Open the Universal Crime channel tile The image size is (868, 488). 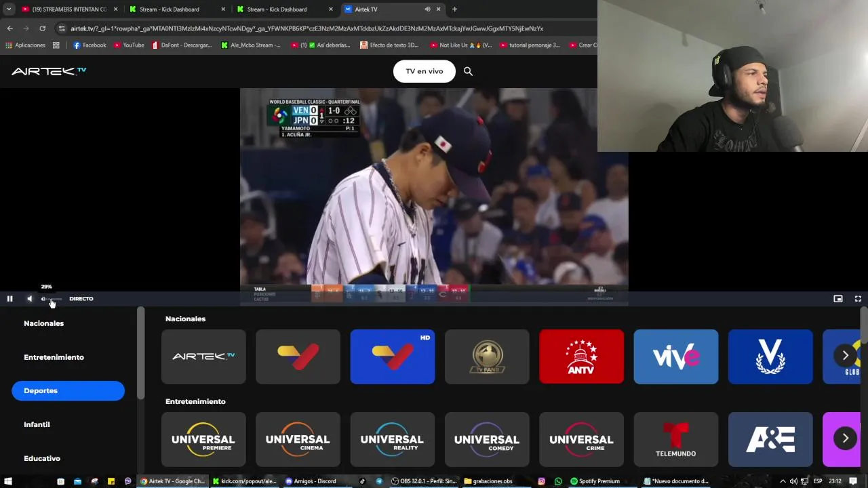click(x=581, y=439)
